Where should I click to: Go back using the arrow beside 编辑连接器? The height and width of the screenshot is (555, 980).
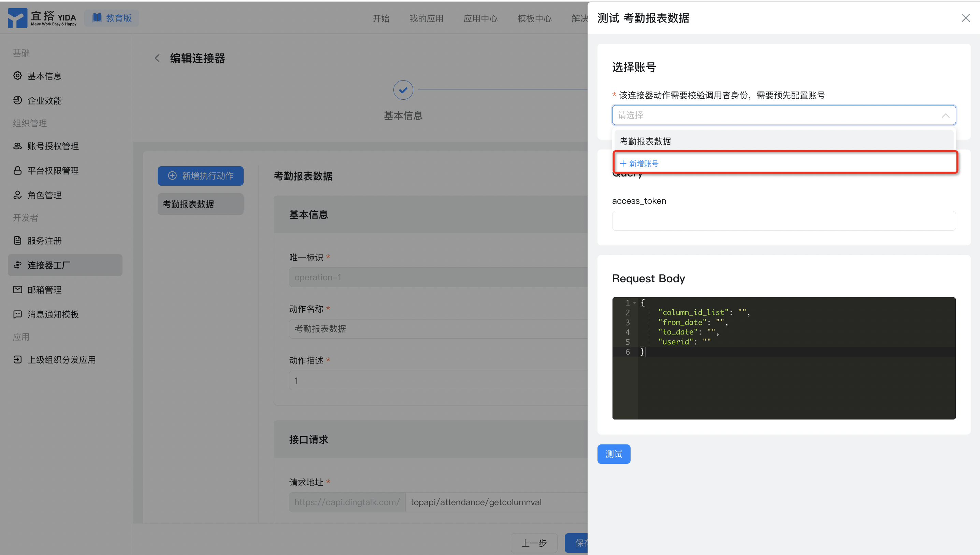coord(157,58)
